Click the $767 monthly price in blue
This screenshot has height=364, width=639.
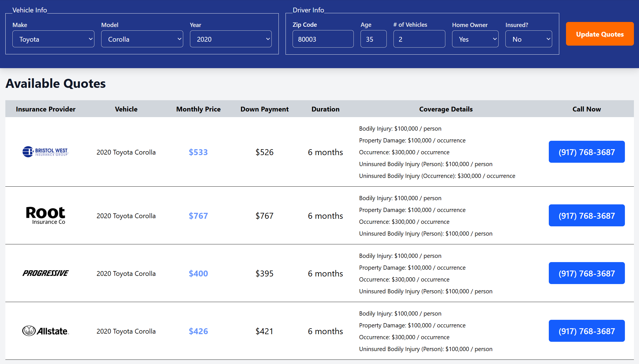[x=198, y=216]
